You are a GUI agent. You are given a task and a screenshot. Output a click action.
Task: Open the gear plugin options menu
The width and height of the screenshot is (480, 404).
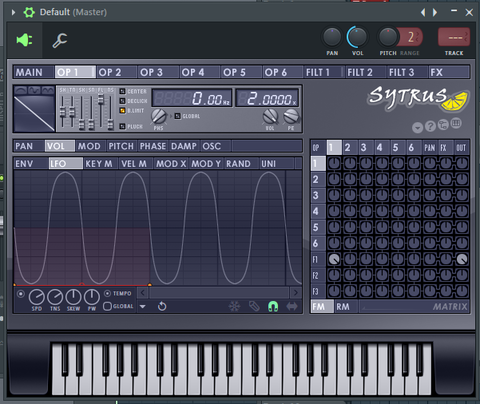[x=29, y=12]
